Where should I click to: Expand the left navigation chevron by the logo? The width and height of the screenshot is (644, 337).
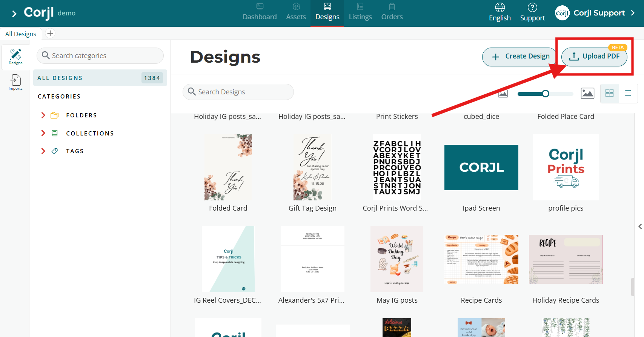point(14,14)
